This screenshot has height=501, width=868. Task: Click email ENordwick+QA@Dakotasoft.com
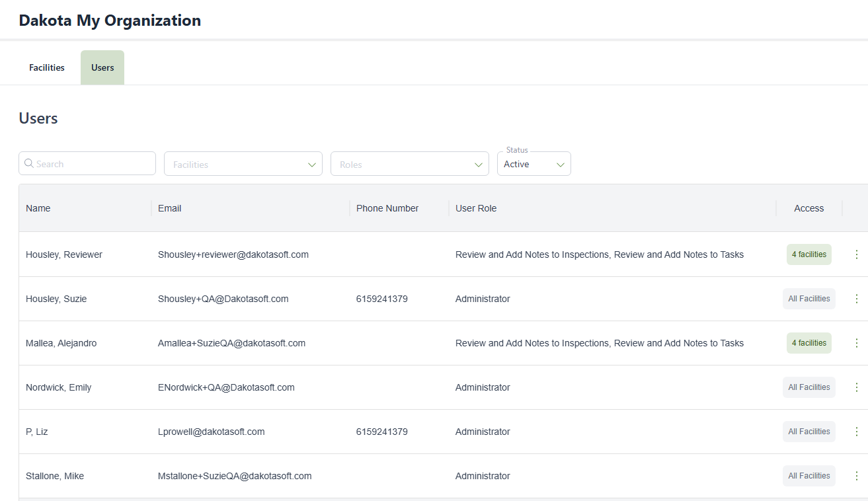[x=226, y=387]
